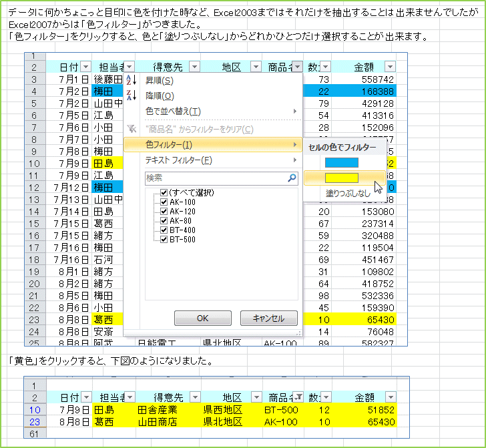The image size is (486, 448).
Task: Click cell 田舎産業 in lower table
Action: [x=168, y=410]
